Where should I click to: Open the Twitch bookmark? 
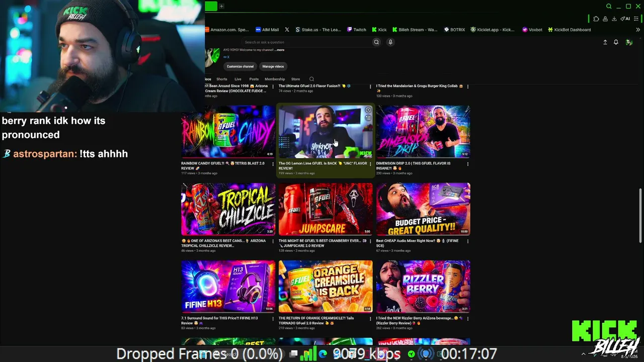pos(357,30)
